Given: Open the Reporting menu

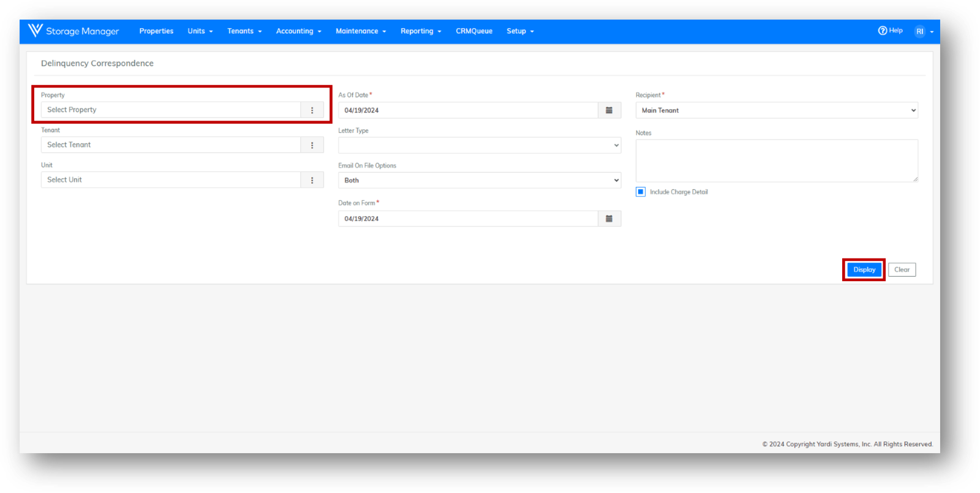Looking at the screenshot, I should coord(420,31).
